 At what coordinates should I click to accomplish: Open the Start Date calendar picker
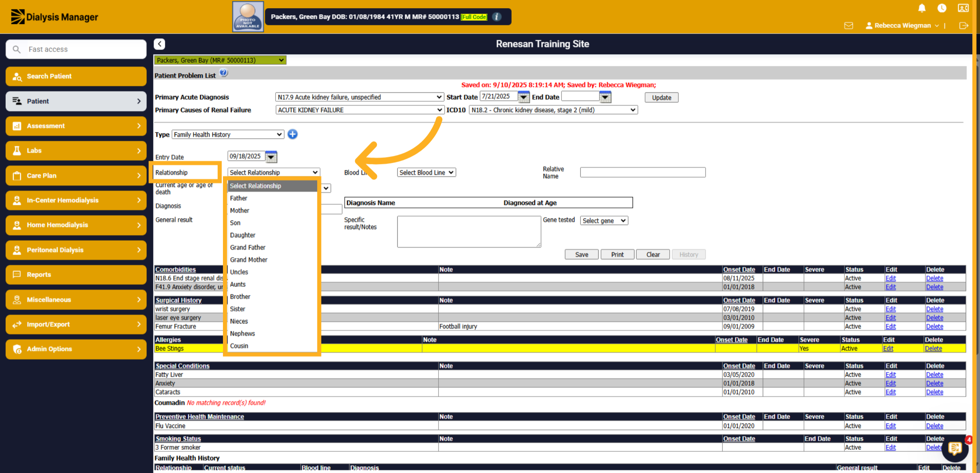coord(523,97)
